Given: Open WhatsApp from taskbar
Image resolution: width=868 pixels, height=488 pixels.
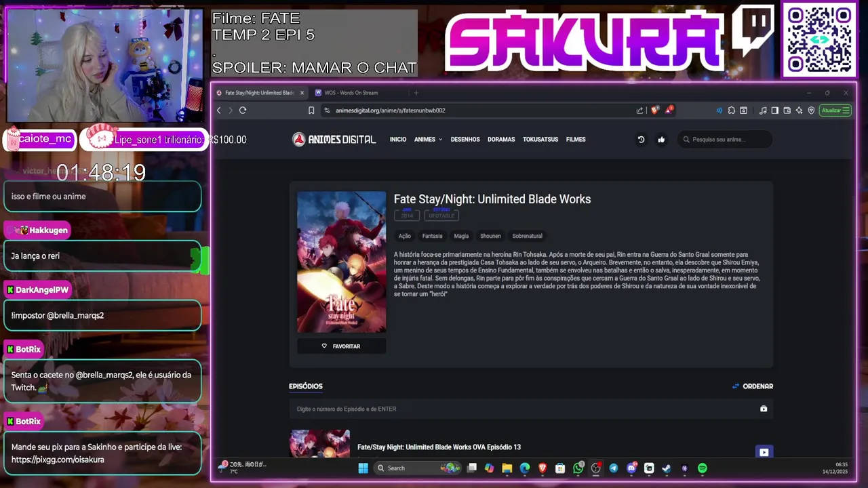Looking at the screenshot, I should 578,468.
